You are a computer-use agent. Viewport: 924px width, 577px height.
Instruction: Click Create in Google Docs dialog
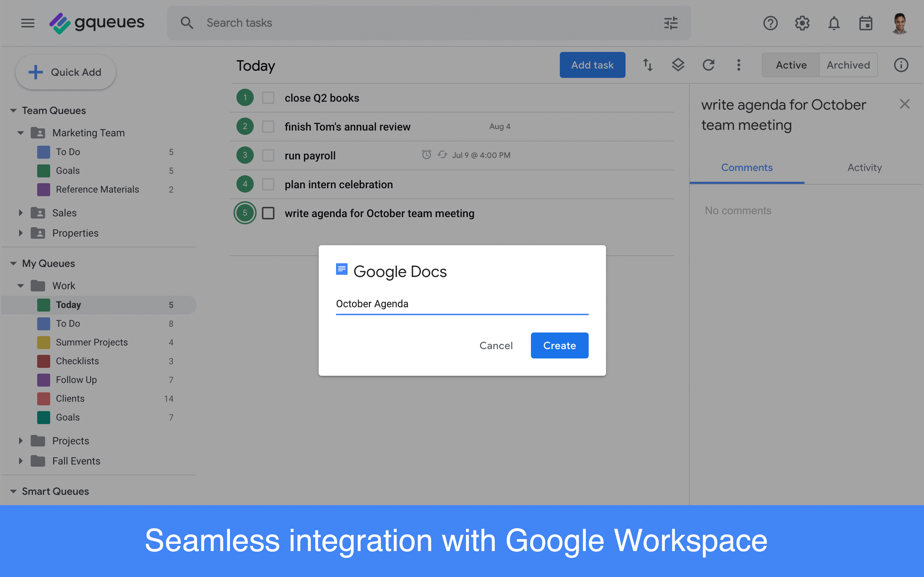point(559,345)
